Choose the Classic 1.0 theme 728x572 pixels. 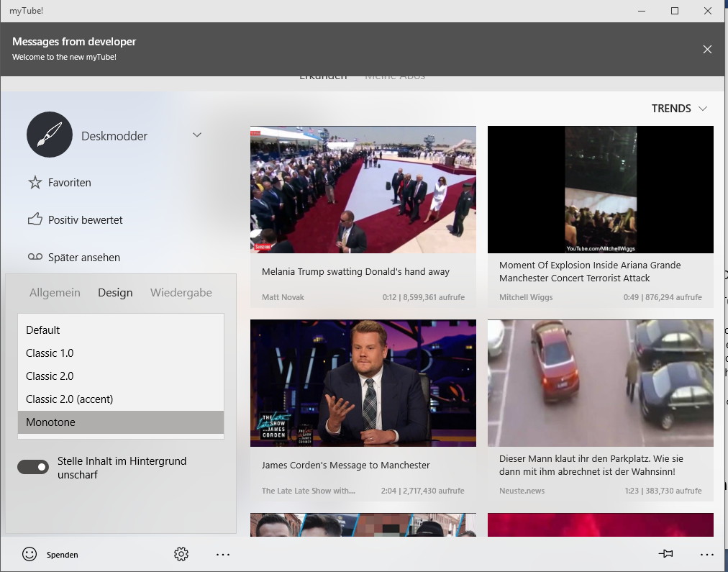121,353
